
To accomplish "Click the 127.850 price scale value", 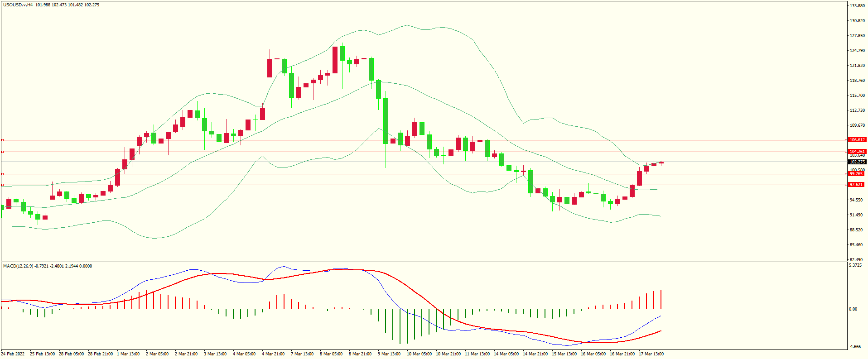I will pos(857,36).
